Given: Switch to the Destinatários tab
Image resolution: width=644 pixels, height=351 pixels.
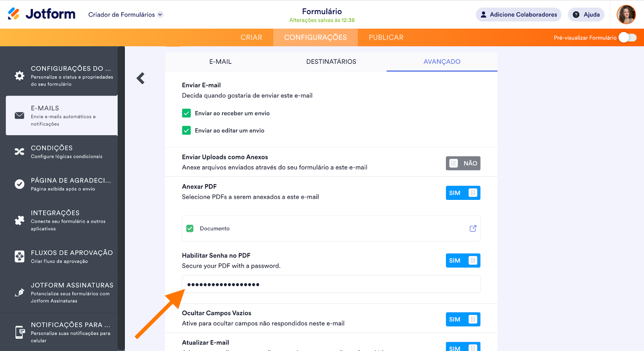Looking at the screenshot, I should click(331, 62).
